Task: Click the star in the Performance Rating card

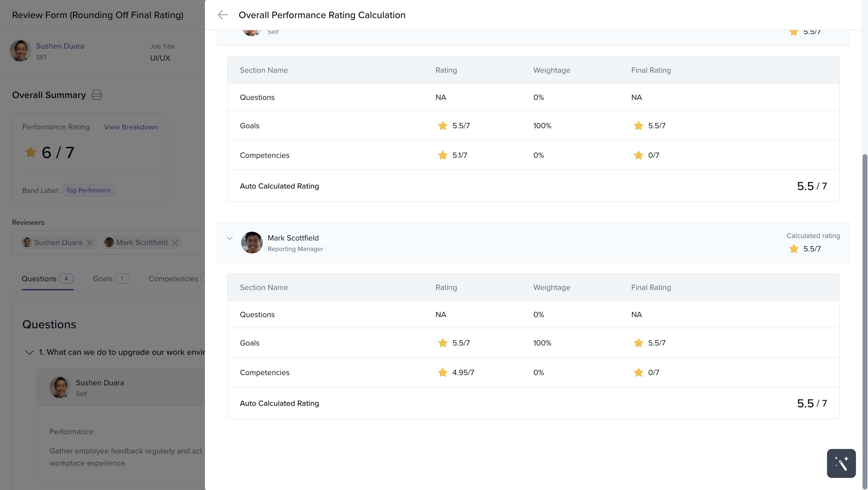Action: point(30,152)
